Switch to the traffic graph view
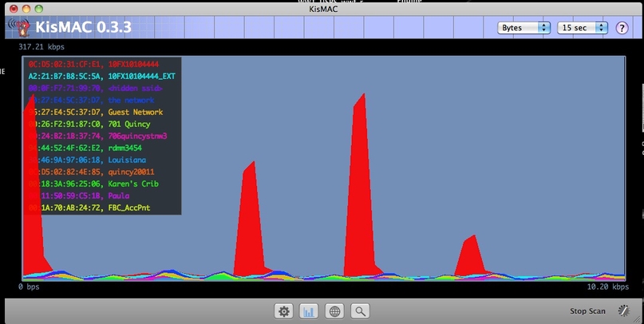The height and width of the screenshot is (324, 644). (x=309, y=311)
